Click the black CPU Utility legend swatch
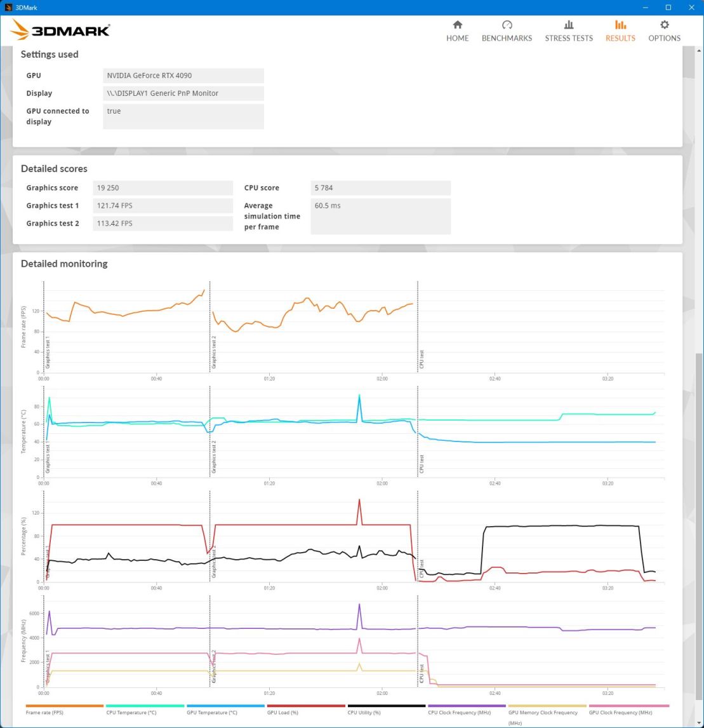The width and height of the screenshot is (704, 728). click(x=387, y=706)
